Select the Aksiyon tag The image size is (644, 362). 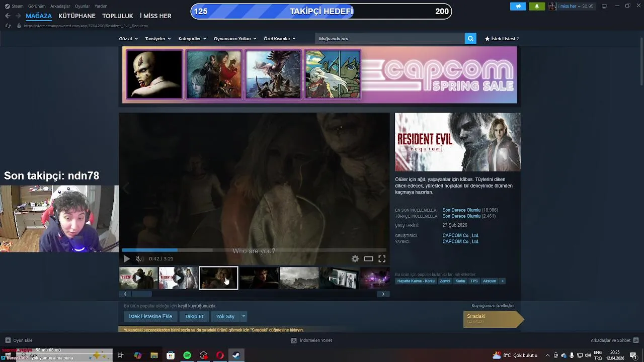pyautogui.click(x=490, y=281)
